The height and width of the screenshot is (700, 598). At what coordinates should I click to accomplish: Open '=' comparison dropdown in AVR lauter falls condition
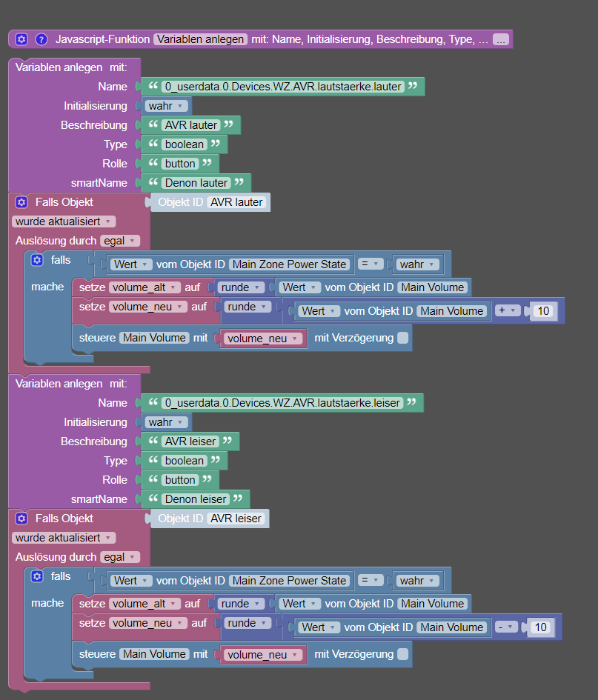371,264
